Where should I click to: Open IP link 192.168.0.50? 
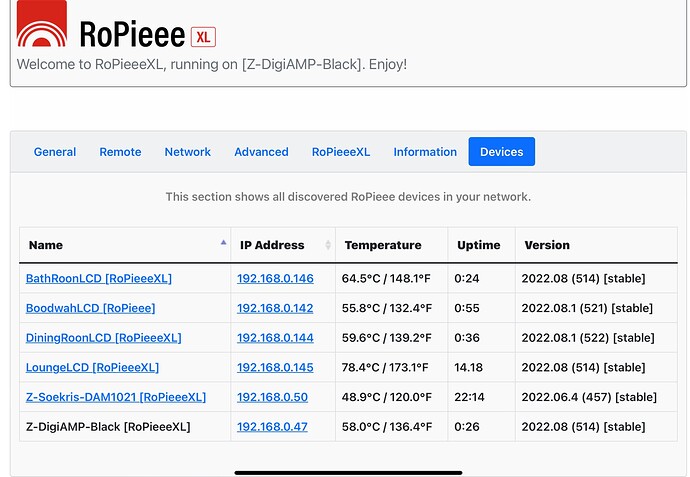pyautogui.click(x=272, y=397)
